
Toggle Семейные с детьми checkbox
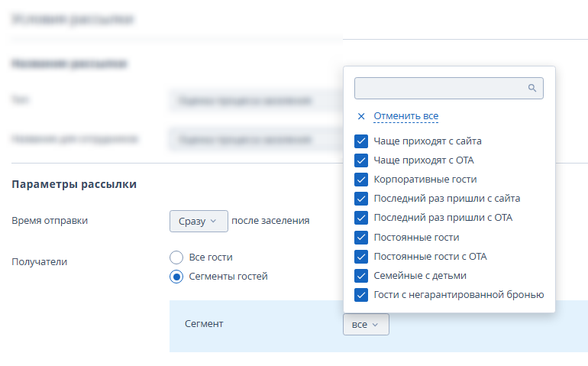[361, 275]
